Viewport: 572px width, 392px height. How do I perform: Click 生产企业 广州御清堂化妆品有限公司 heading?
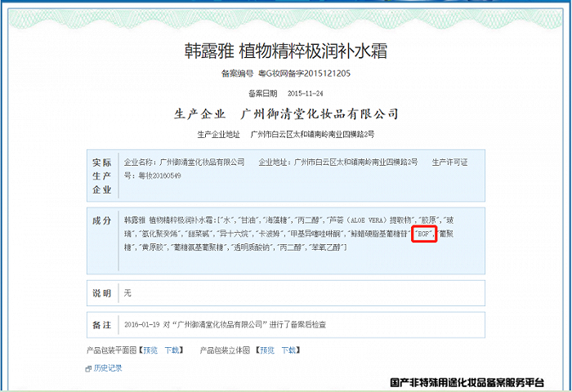coord(286,114)
